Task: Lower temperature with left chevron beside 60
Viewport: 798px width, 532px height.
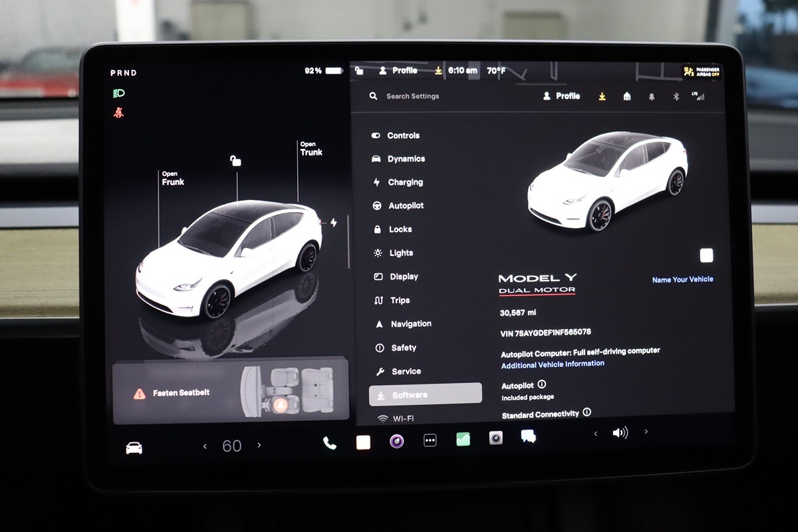Action: [x=205, y=446]
